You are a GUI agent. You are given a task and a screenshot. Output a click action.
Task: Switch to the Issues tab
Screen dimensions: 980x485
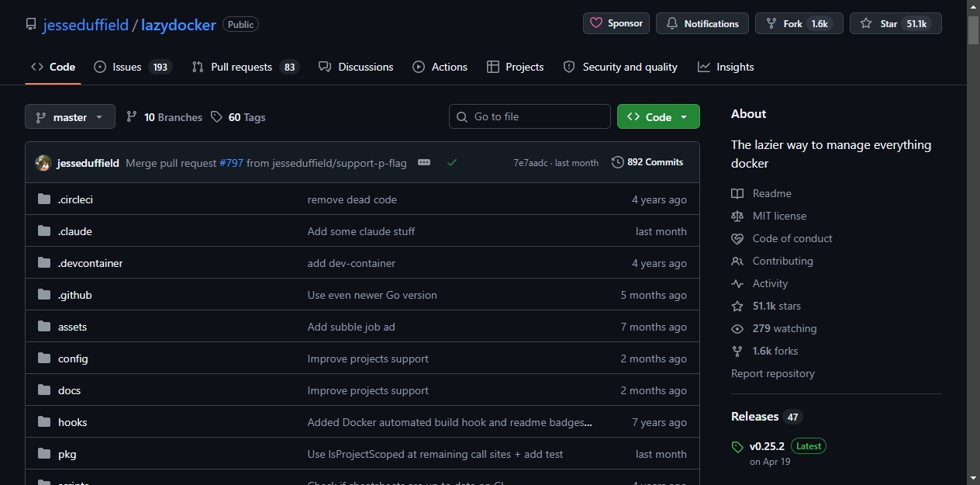click(x=133, y=67)
